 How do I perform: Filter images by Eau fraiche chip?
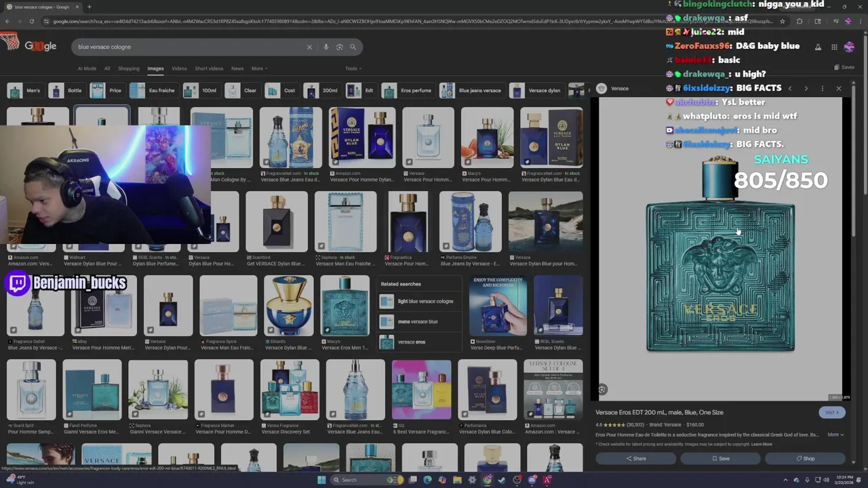click(153, 90)
